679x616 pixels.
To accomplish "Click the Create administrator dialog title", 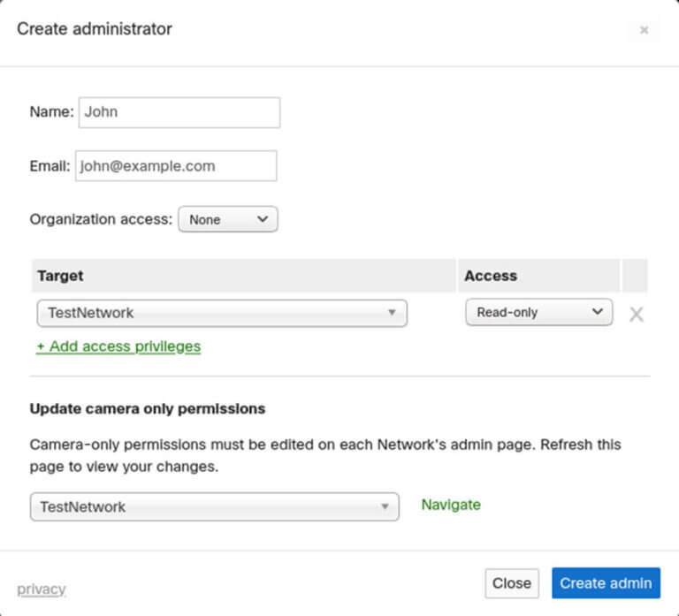I will 95,29.
